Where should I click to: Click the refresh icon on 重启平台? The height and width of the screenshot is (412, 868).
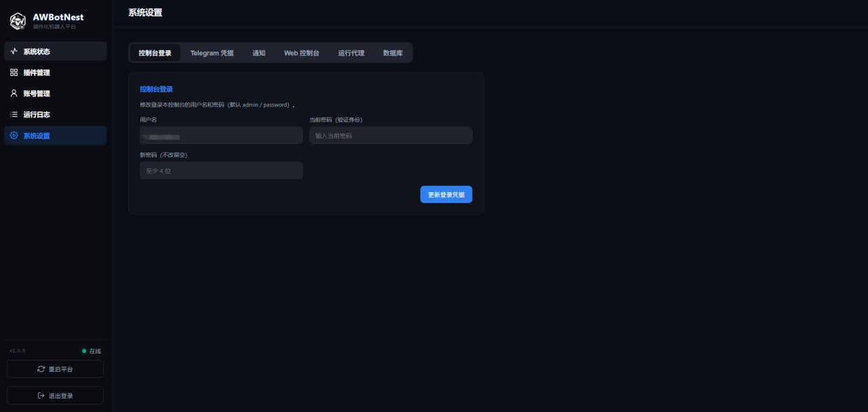pyautogui.click(x=41, y=369)
